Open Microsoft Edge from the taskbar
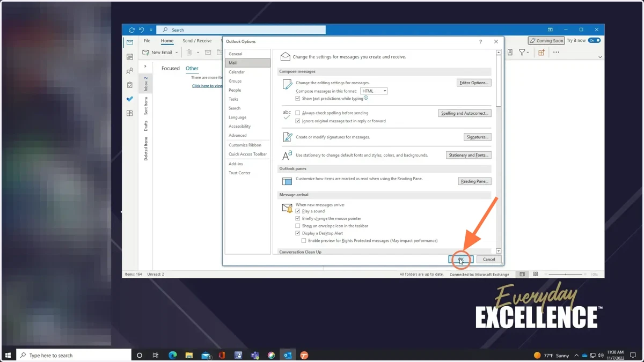Viewport: 644px width, 362px height. [x=173, y=355]
